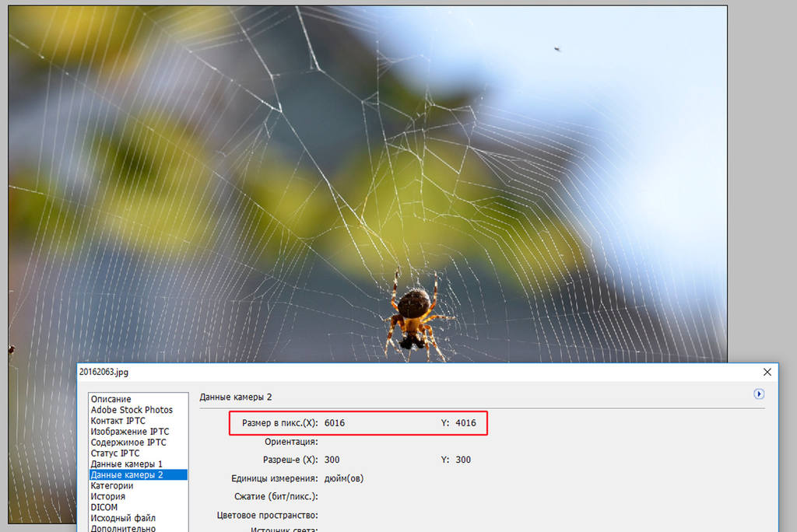797x532 pixels.
Task: Open the panel options arrow icon
Action: point(758,394)
